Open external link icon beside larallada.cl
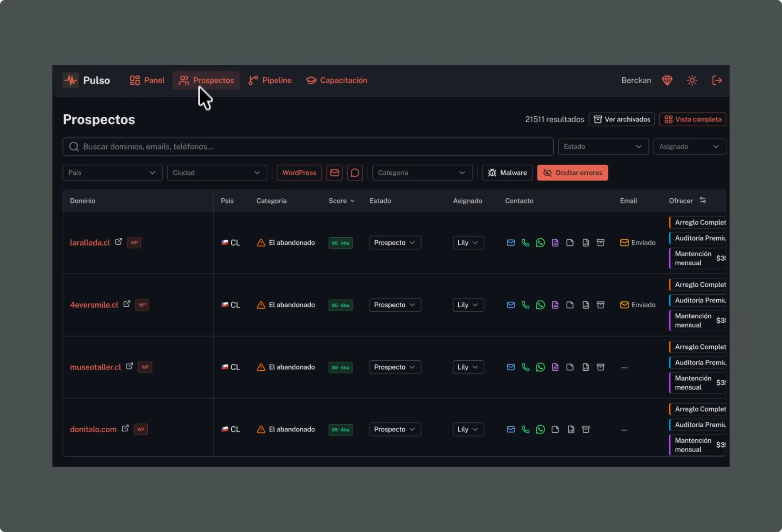Image resolution: width=782 pixels, height=532 pixels. point(119,241)
